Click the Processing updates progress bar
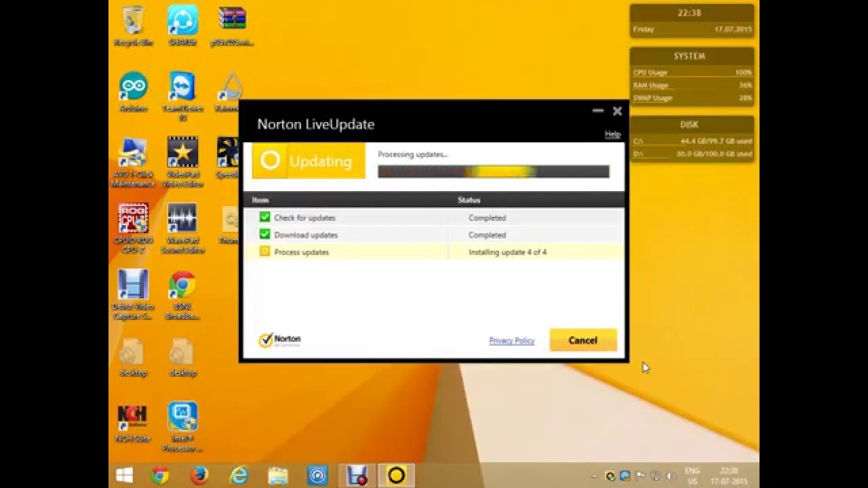 [x=493, y=171]
